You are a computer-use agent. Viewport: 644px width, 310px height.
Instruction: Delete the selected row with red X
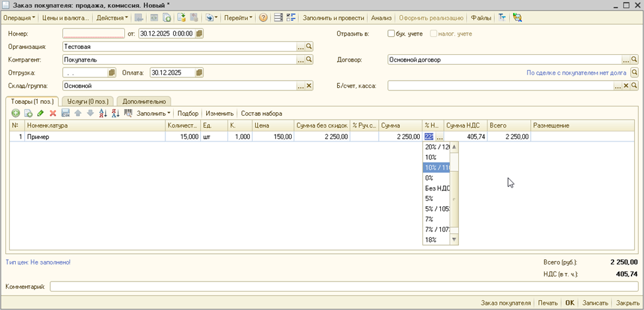pos(53,114)
